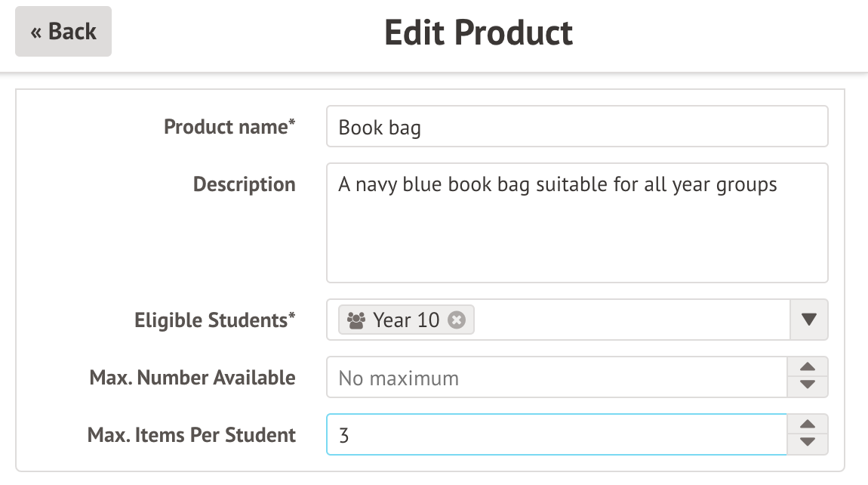Click the Eligible Students label
The width and height of the screenshot is (868, 485).
[214, 320]
